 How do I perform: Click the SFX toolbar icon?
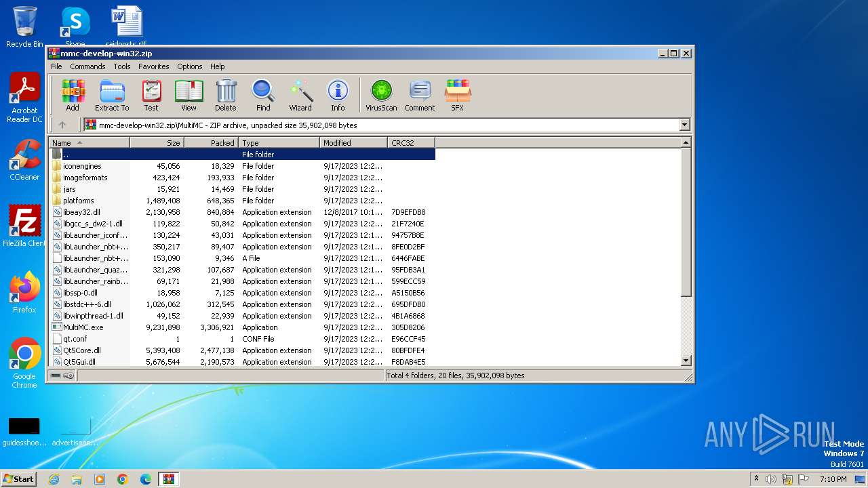pos(458,96)
